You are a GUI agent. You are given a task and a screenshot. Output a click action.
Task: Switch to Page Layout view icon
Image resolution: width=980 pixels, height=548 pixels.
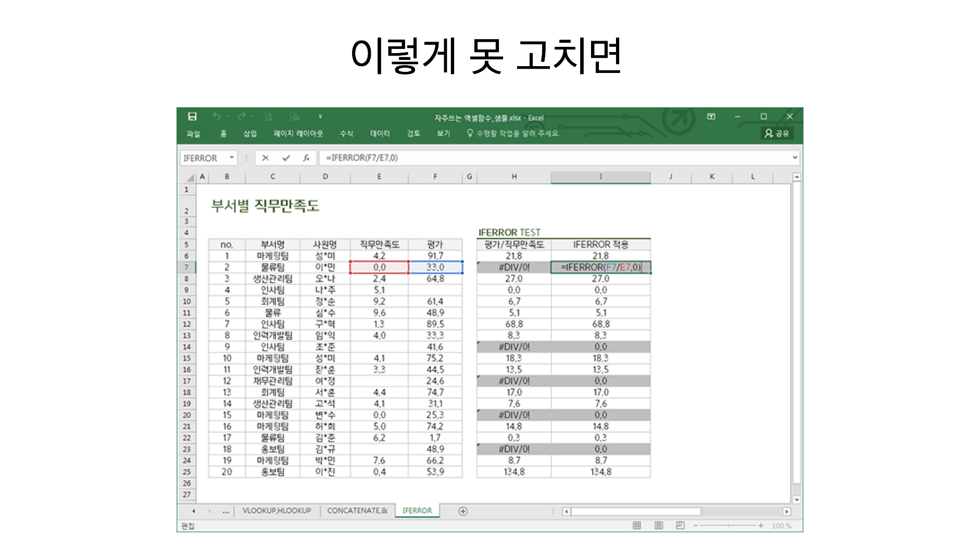pos(659,526)
